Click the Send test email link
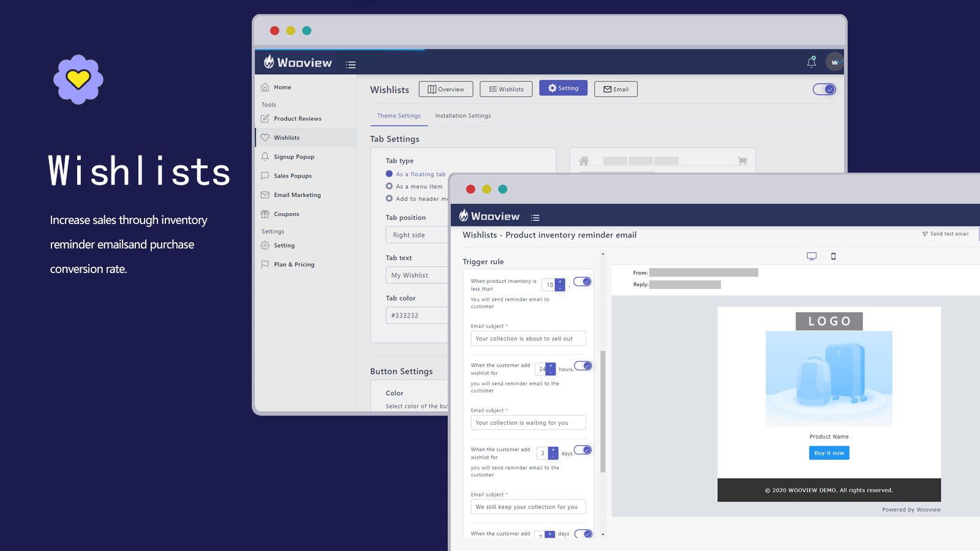 tap(946, 233)
